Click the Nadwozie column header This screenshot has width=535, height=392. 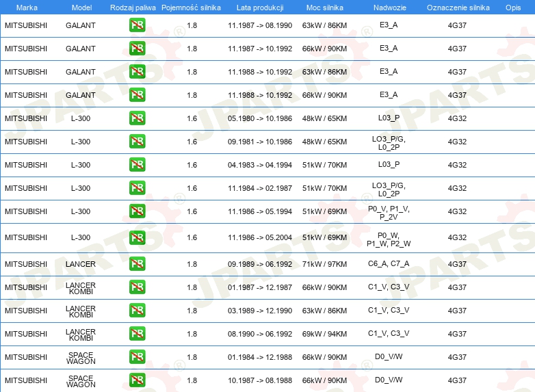[x=390, y=8]
